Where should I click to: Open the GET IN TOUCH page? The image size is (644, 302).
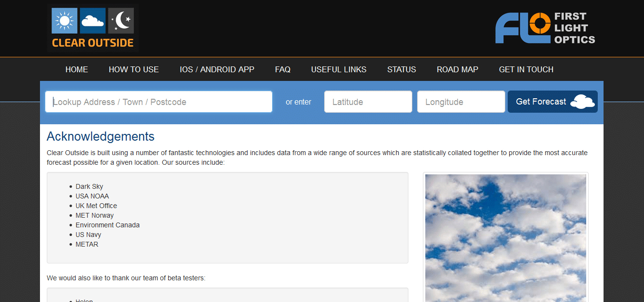pos(526,69)
